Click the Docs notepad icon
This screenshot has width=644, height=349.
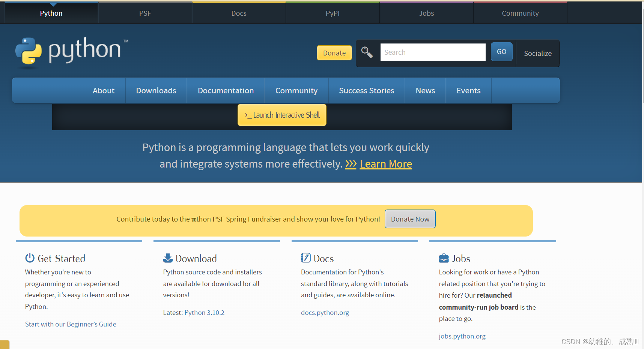(306, 258)
